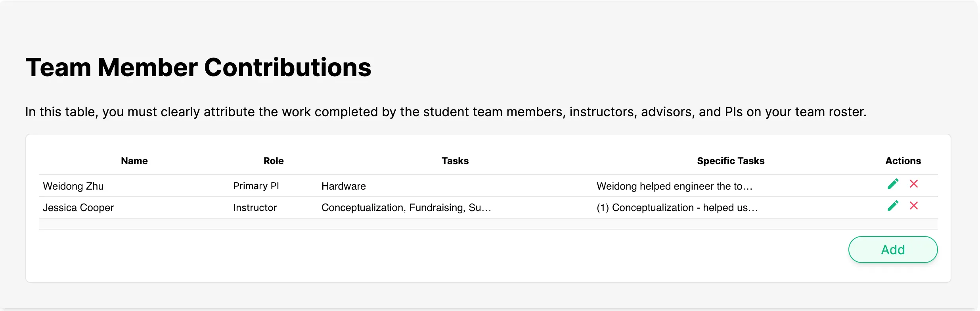Image resolution: width=980 pixels, height=311 pixels.
Task: Click the Role column header
Action: [x=274, y=161]
